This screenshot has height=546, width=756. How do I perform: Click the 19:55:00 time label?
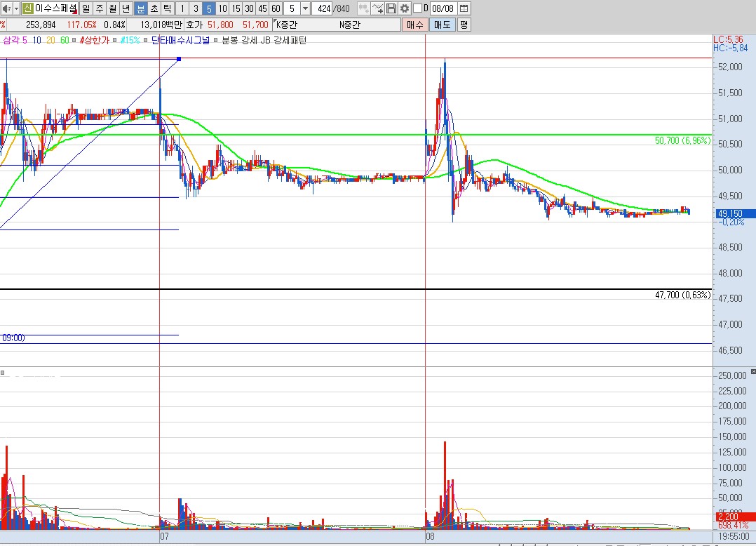tap(734, 536)
